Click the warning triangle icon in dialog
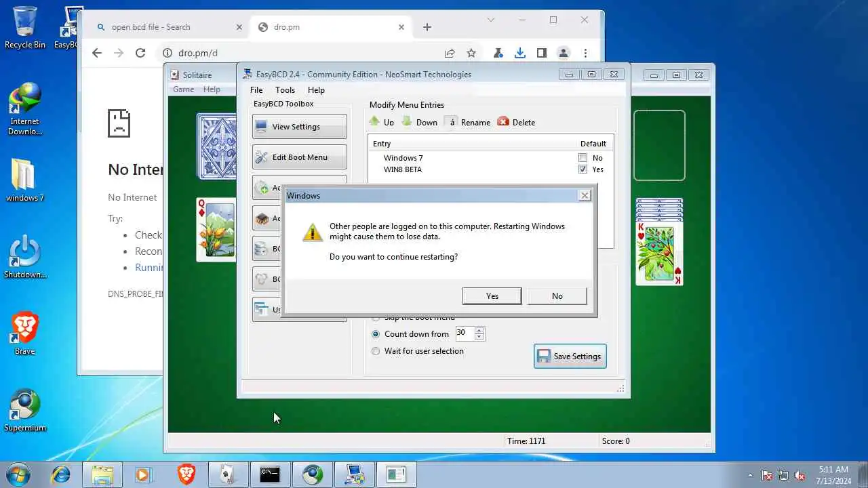This screenshot has height=488, width=868. [x=313, y=232]
